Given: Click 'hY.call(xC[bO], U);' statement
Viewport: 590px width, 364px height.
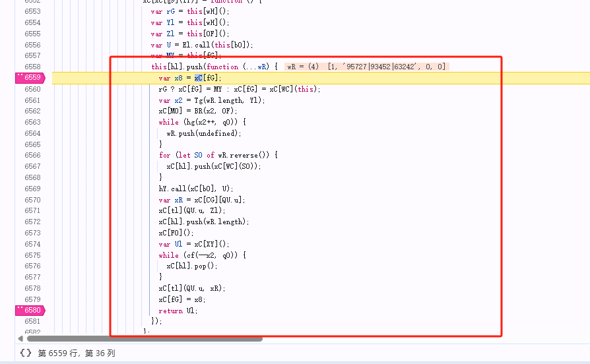Looking at the screenshot, I should pyautogui.click(x=196, y=189).
